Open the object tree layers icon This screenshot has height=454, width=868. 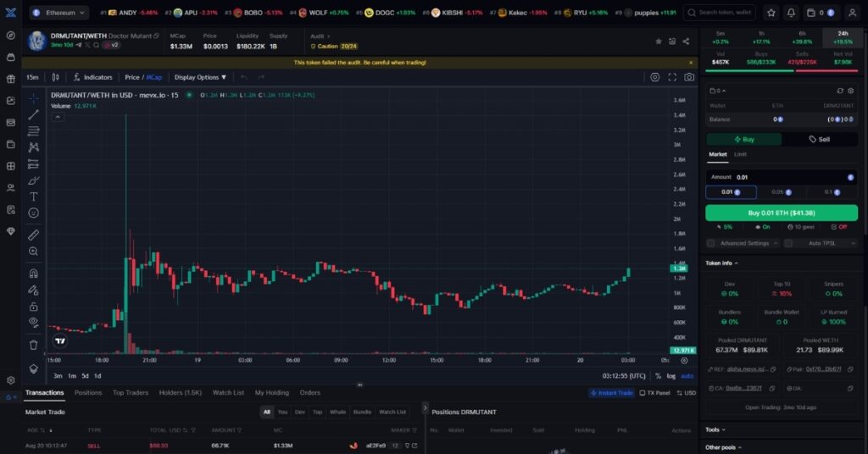click(x=33, y=368)
